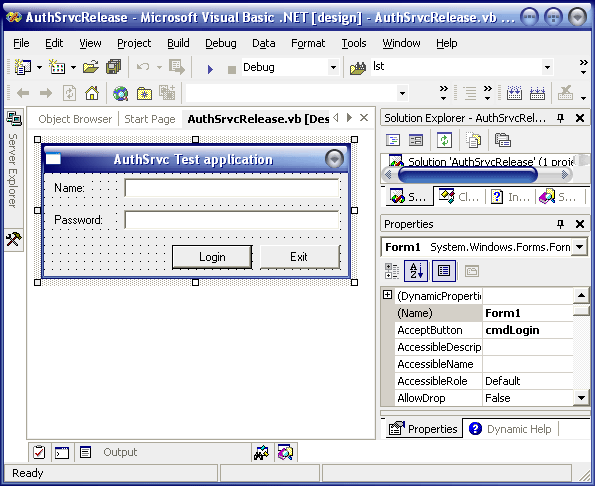Click the Web Navigate Forward arrow
Viewport: 595px width, 486px height.
coord(46,93)
